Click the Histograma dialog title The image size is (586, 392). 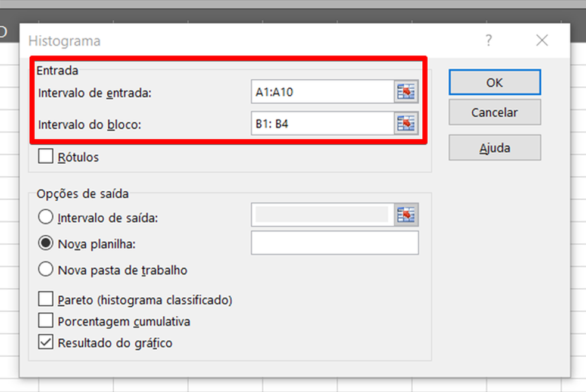pyautogui.click(x=64, y=41)
